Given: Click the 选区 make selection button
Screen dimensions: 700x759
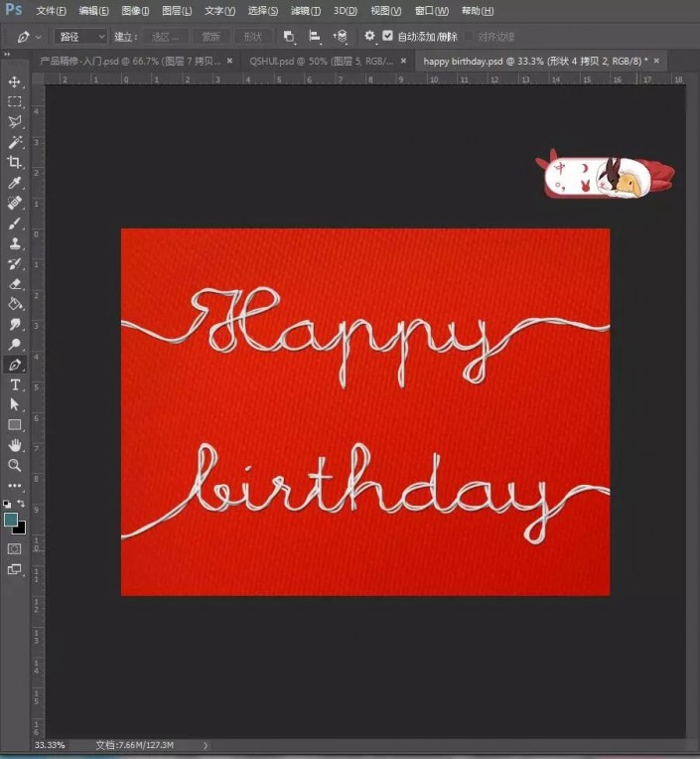Looking at the screenshot, I should point(165,37).
